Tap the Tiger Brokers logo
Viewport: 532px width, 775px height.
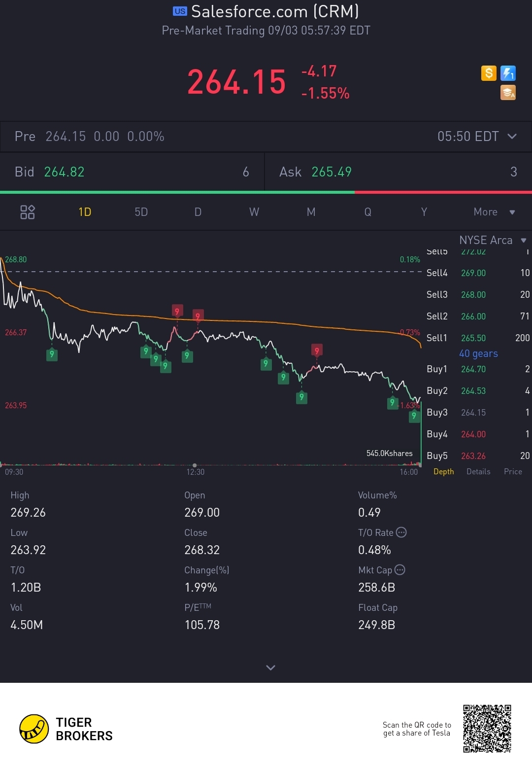(x=66, y=729)
